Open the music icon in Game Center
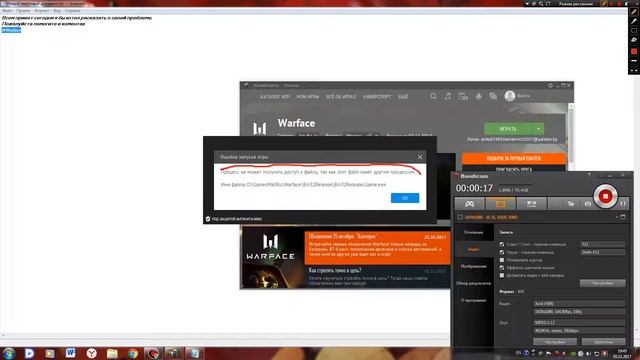 click(448, 96)
